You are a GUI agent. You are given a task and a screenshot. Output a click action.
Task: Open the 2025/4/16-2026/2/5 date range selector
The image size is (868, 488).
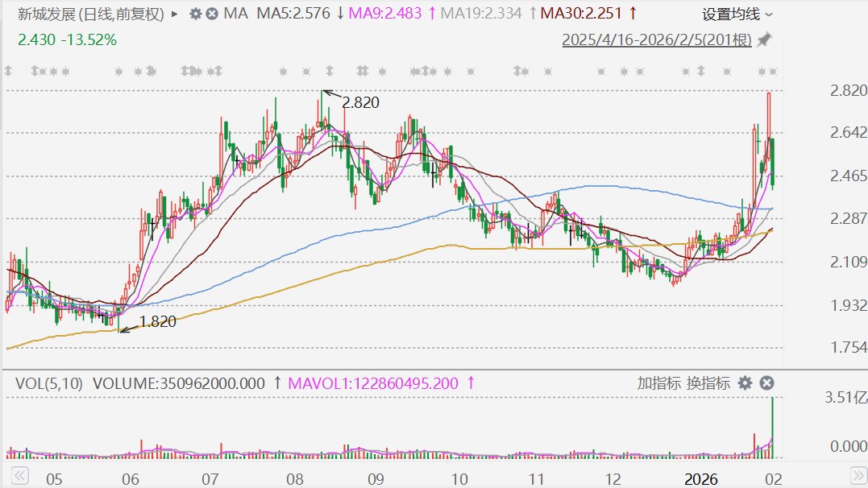coord(657,39)
